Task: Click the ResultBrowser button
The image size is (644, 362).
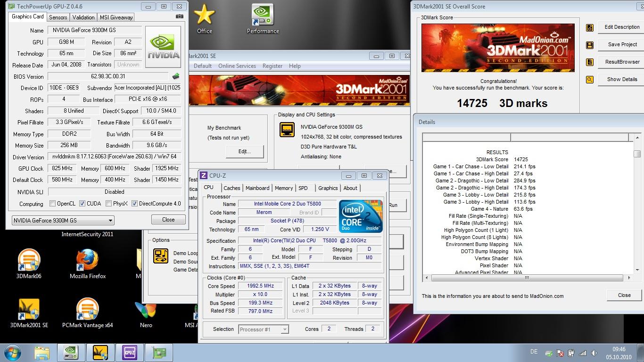Action: pyautogui.click(x=622, y=62)
